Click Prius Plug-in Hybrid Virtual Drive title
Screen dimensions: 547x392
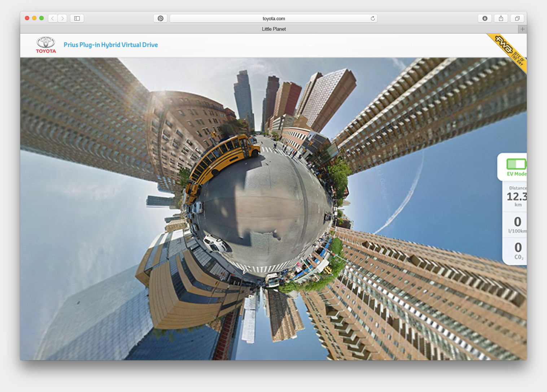click(x=111, y=45)
